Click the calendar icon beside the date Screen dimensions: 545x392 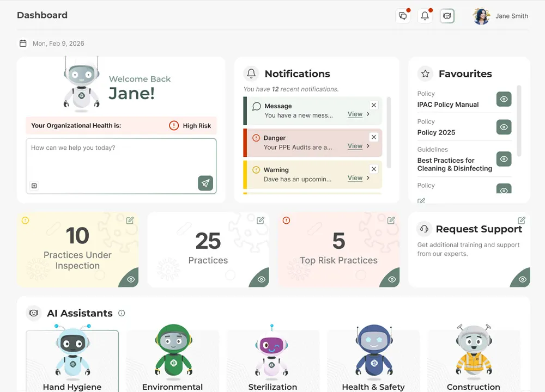click(22, 43)
